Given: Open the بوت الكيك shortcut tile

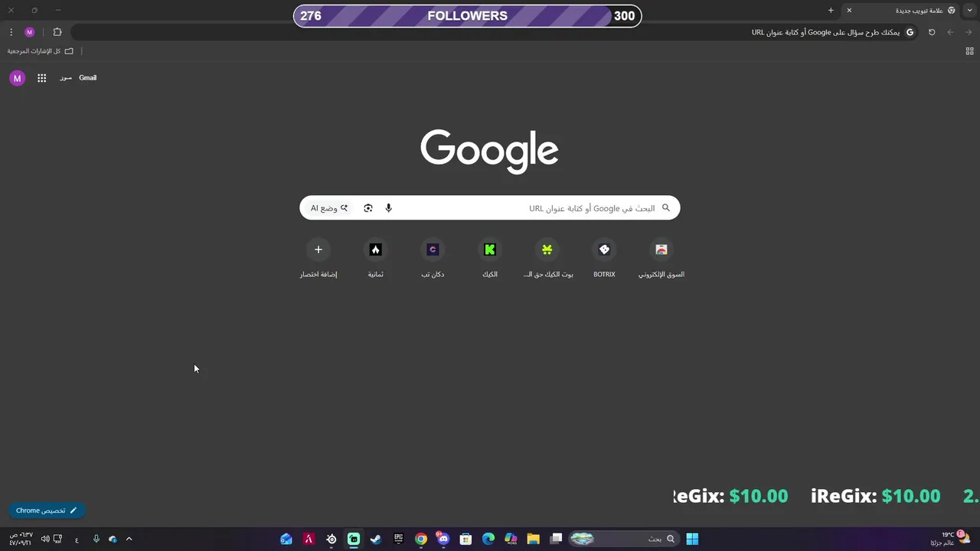Looking at the screenshot, I should pos(547,259).
